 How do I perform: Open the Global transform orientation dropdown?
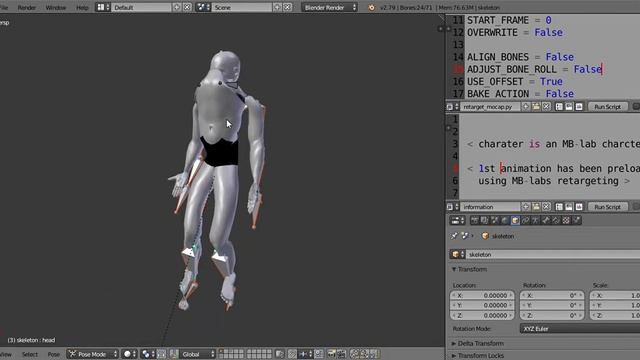(x=198, y=354)
